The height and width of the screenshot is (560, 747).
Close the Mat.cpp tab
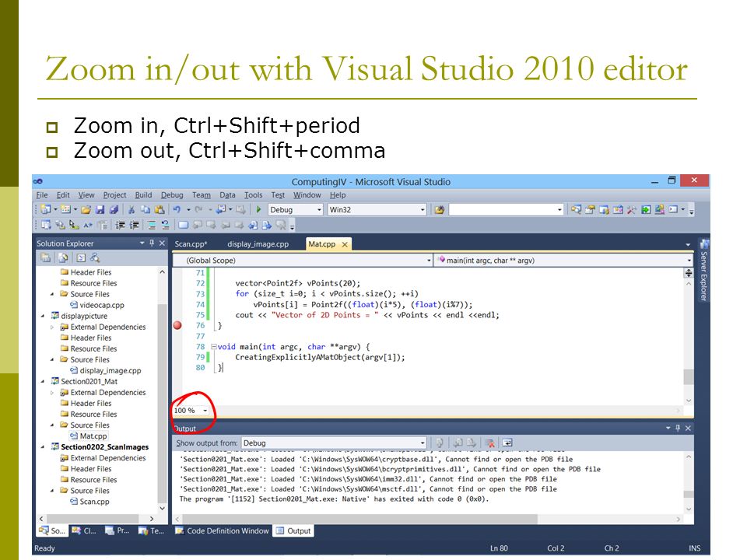[x=345, y=244]
